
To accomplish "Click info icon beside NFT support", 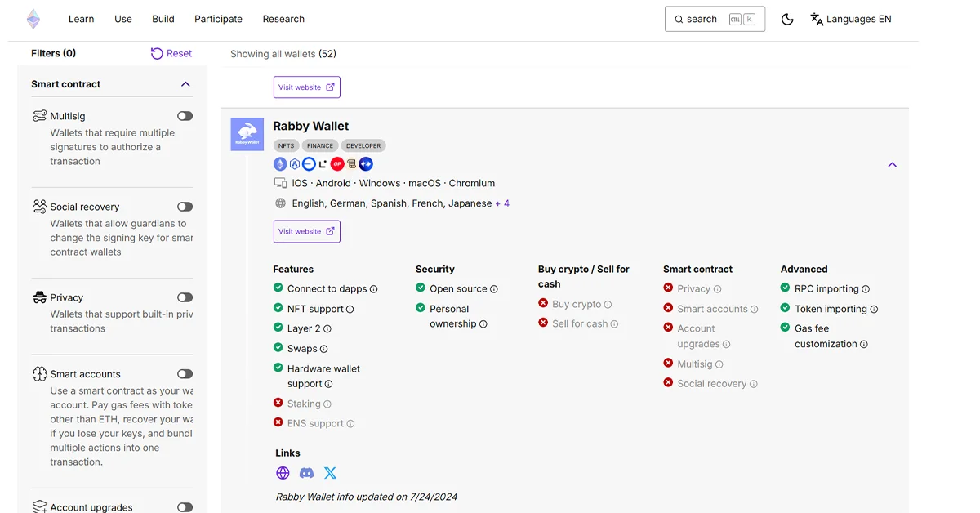I will (350, 310).
